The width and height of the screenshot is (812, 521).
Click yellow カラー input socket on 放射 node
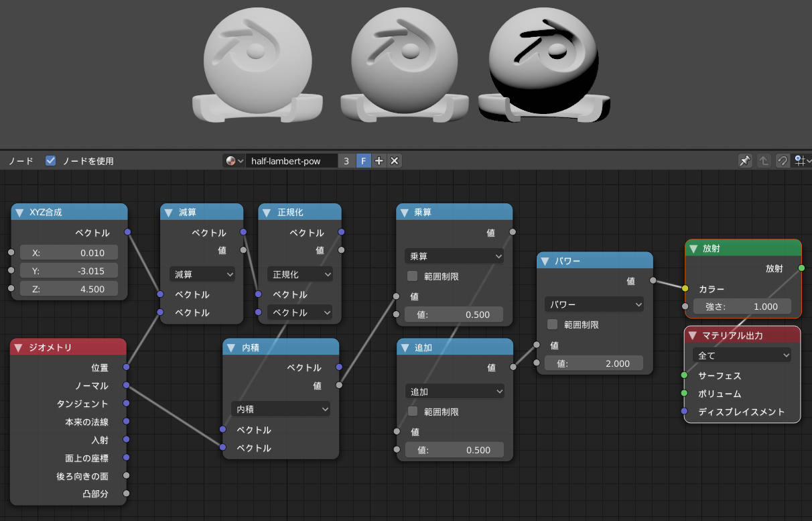[x=685, y=288]
